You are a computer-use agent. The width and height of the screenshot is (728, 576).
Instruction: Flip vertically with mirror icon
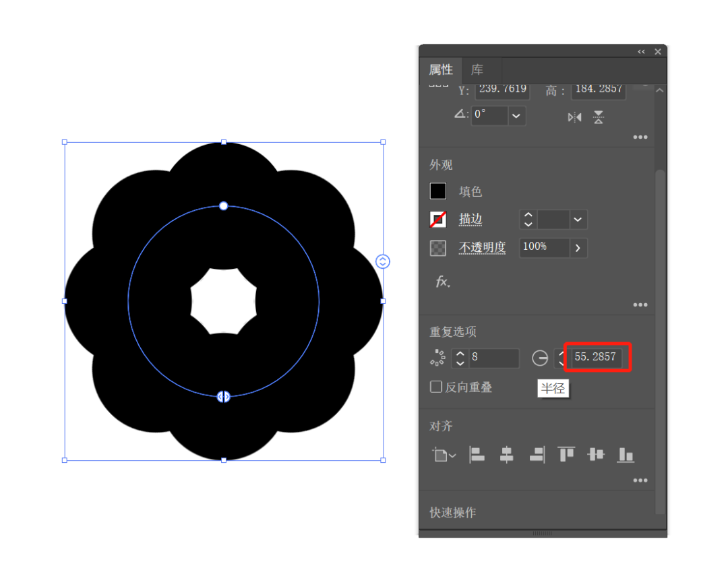pos(599,117)
